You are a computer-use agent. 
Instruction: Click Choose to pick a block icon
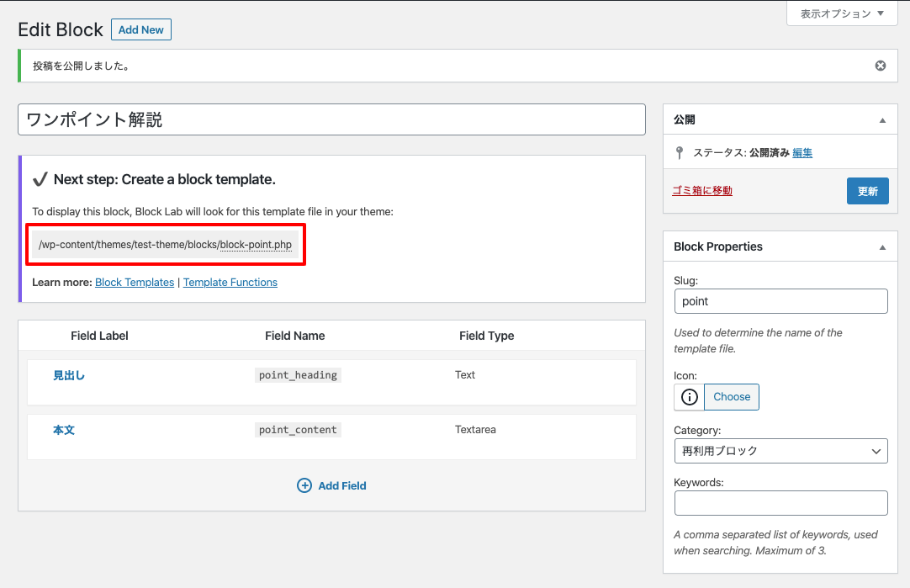click(731, 396)
